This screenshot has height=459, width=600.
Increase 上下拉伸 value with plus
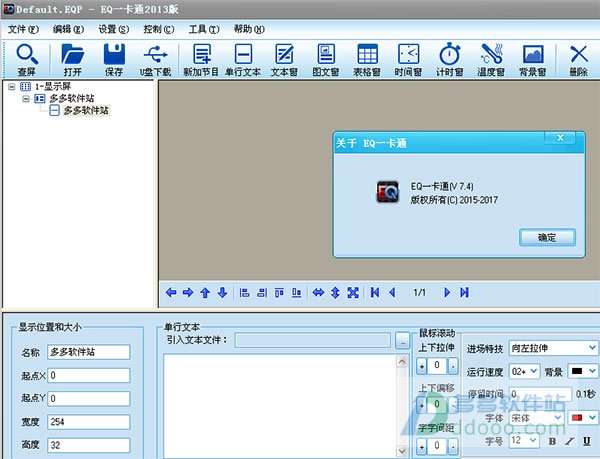click(421, 366)
